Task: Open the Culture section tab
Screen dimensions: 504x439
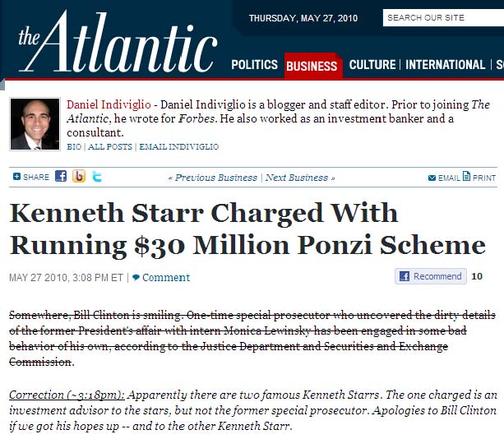Action: (x=372, y=65)
